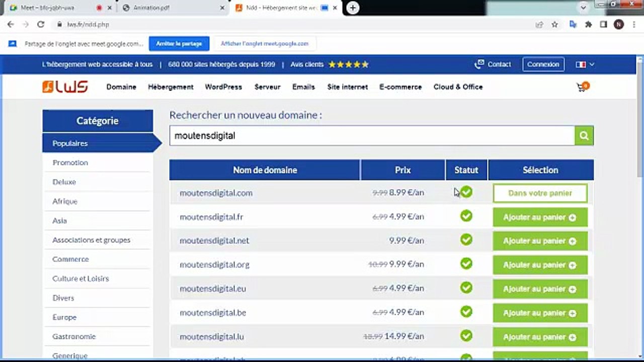Add moutensdigital.net to cart
644x362 pixels.
pos(540,241)
